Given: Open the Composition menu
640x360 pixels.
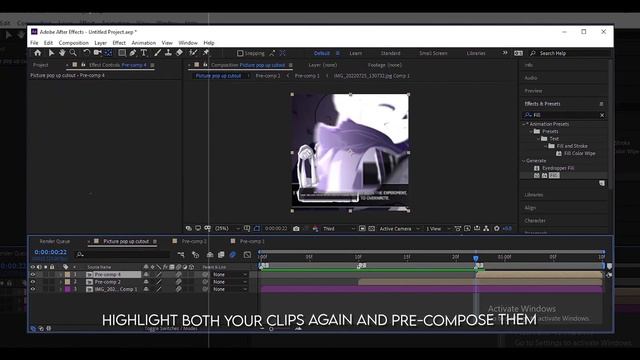Looking at the screenshot, I should tap(73, 43).
